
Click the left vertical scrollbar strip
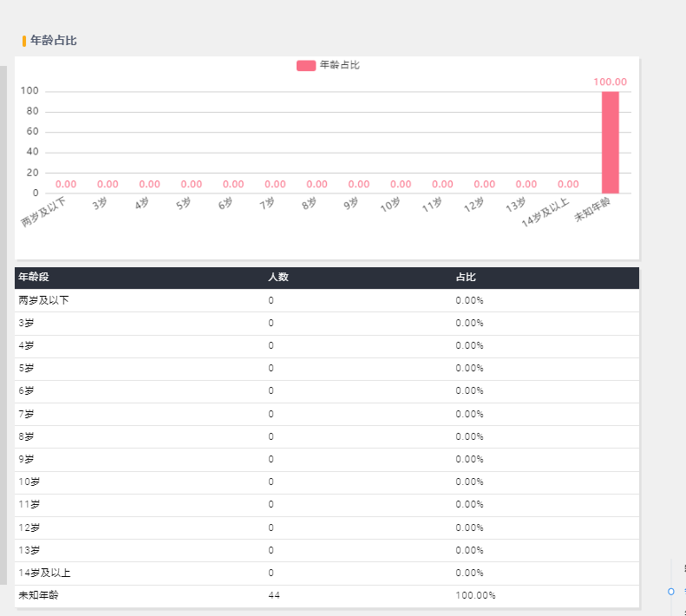point(3,324)
